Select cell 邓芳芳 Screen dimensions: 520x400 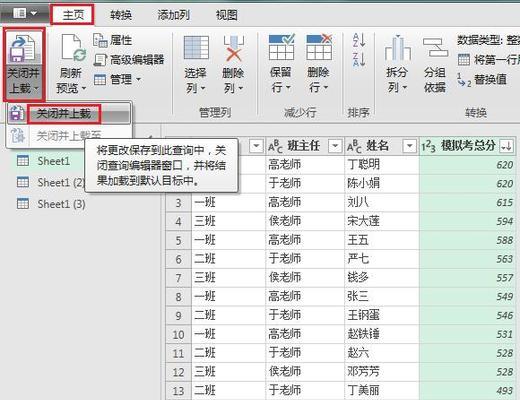point(382,372)
